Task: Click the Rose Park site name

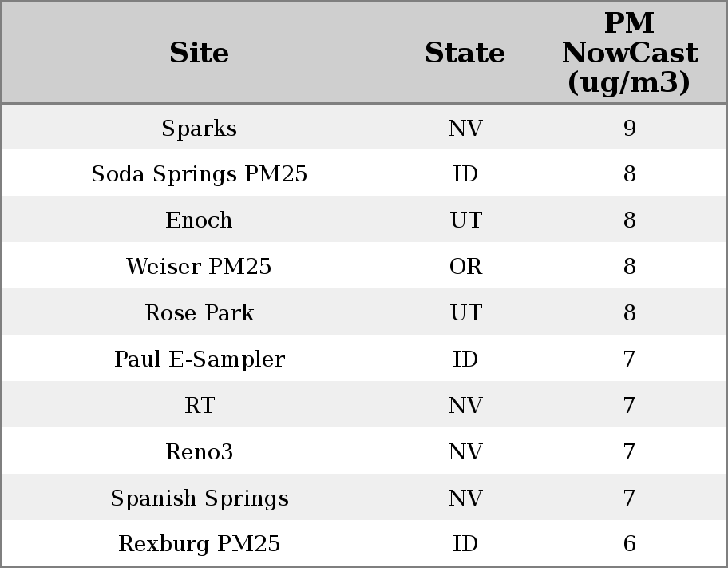Action: pos(199,313)
